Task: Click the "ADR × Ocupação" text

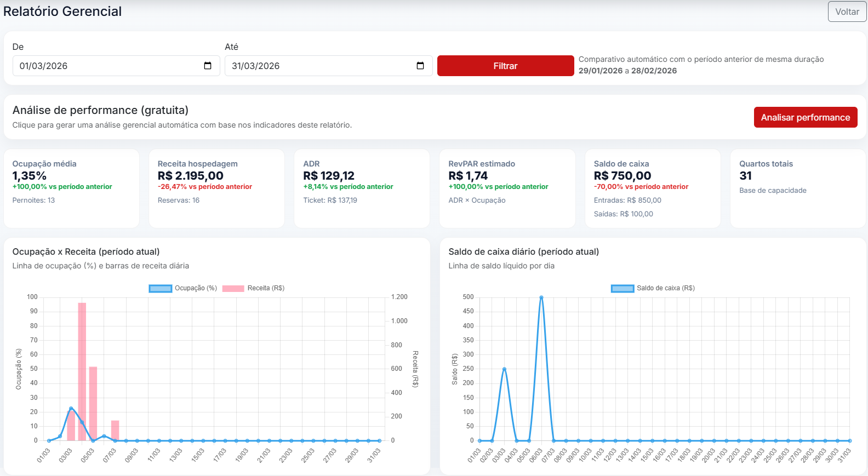Action: pyautogui.click(x=477, y=200)
